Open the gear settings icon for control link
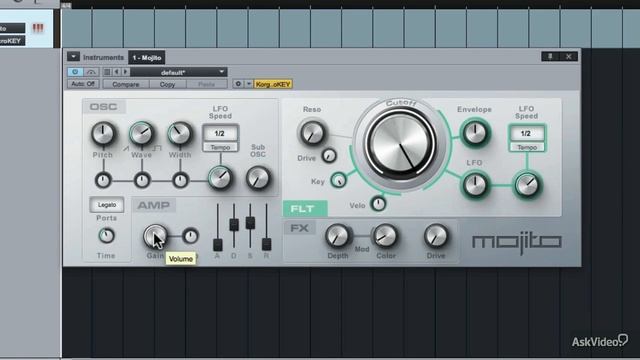 [x=238, y=84]
